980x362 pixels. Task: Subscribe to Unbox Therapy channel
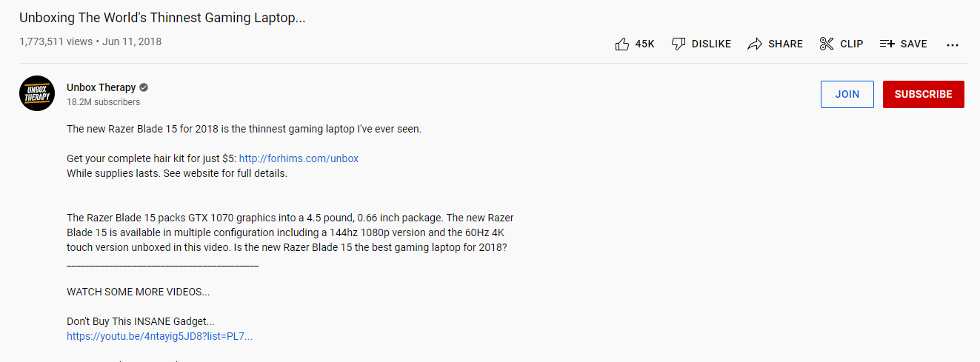point(923,94)
